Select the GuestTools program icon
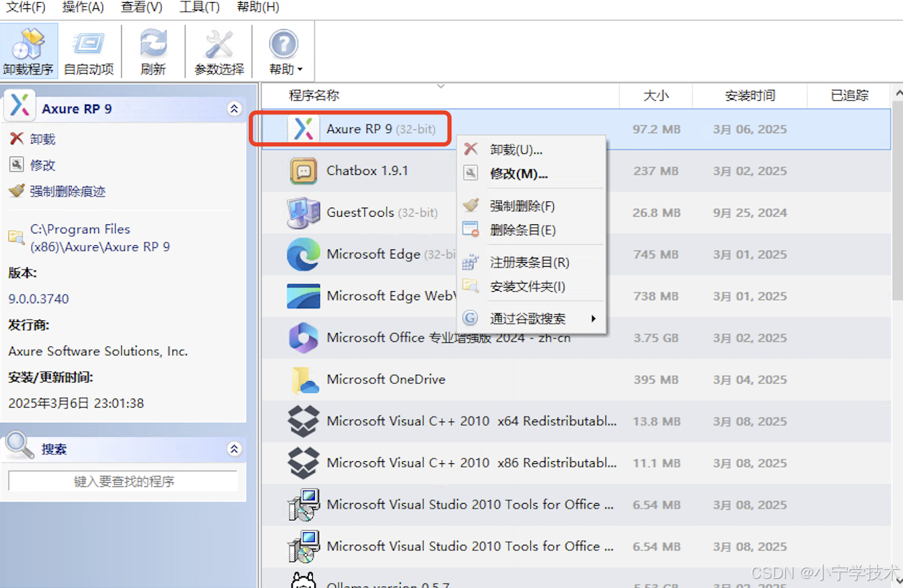903x588 pixels. click(x=303, y=212)
